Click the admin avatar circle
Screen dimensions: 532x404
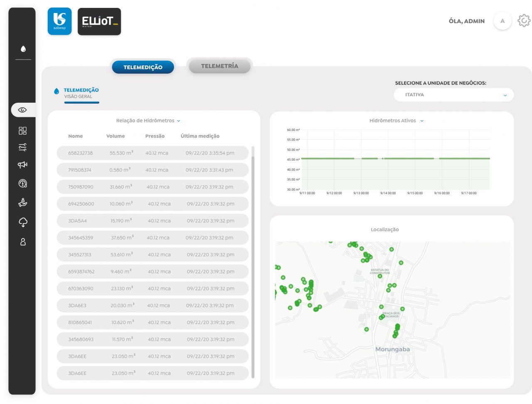502,21
